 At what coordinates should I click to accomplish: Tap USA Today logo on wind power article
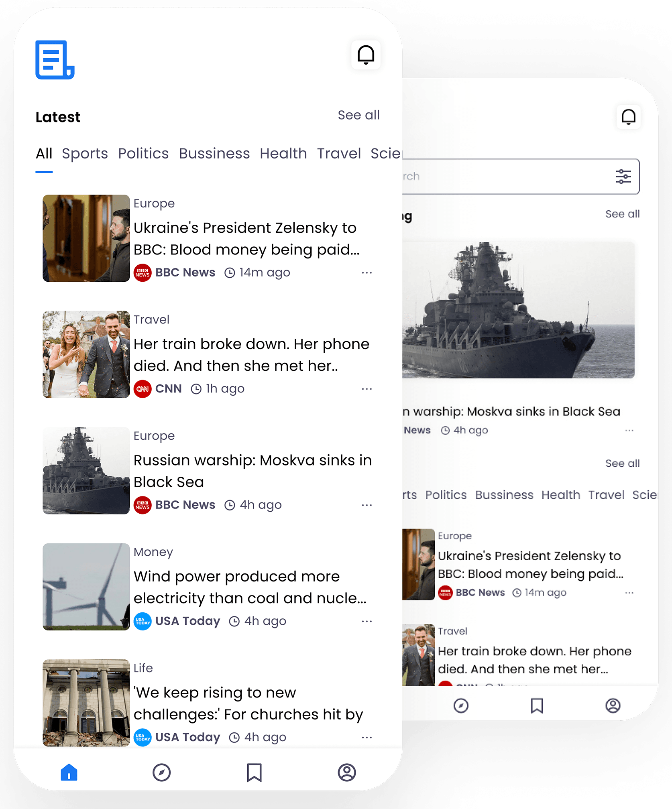[143, 621]
